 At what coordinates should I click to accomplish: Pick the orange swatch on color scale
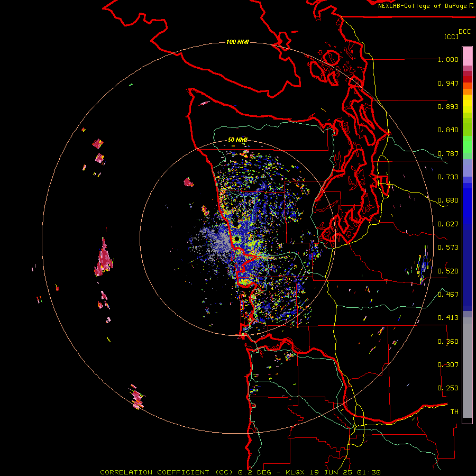click(467, 91)
